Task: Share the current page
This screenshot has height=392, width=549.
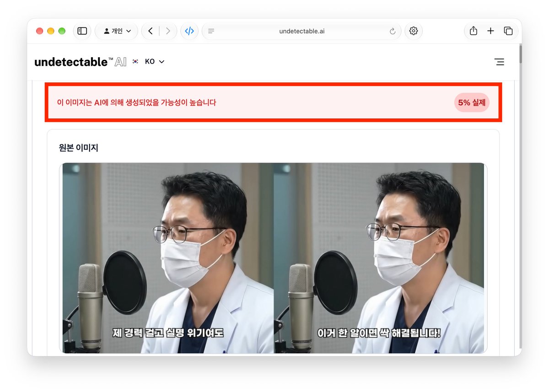Action: tap(474, 31)
